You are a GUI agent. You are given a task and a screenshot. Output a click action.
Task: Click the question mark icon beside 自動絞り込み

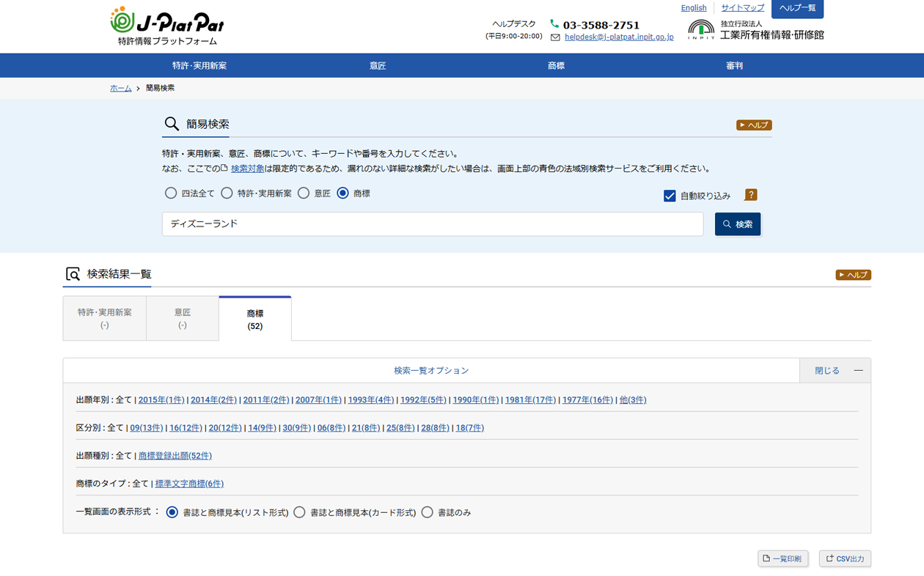click(750, 195)
